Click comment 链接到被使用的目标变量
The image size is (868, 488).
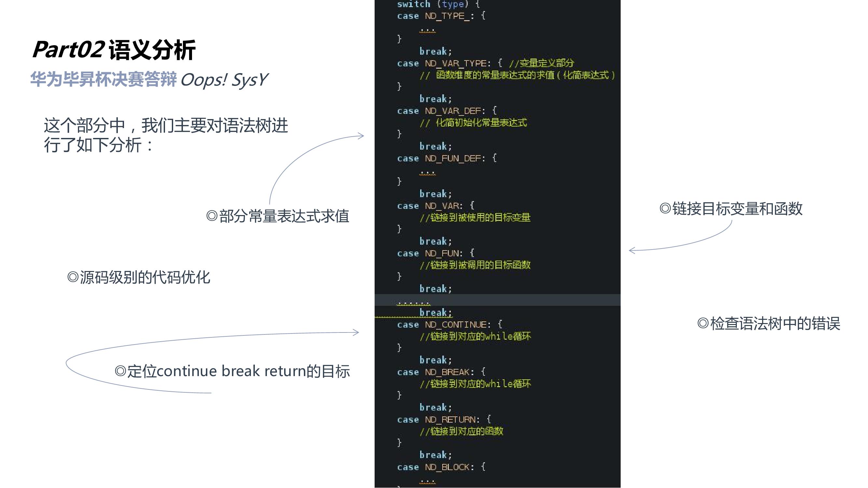(475, 218)
